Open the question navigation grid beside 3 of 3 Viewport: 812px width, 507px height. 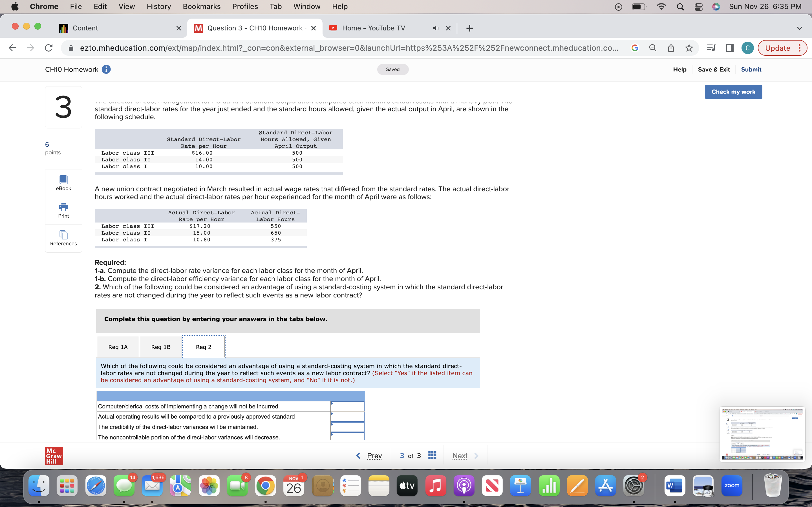pos(432,455)
